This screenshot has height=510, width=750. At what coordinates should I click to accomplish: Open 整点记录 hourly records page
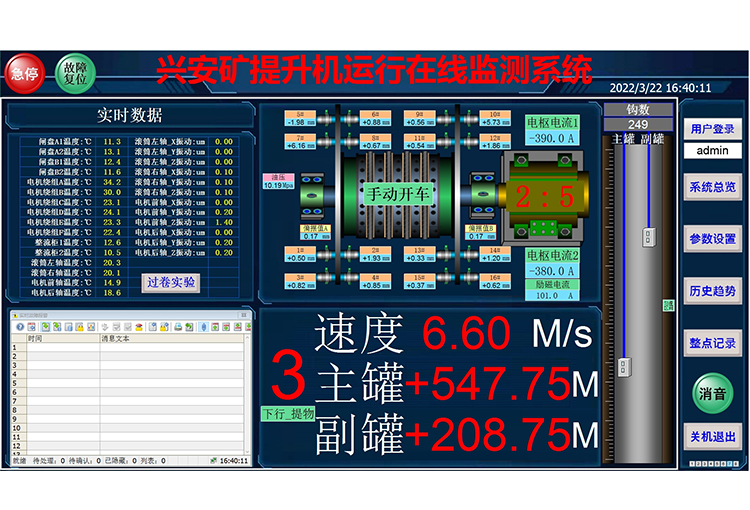[712, 343]
